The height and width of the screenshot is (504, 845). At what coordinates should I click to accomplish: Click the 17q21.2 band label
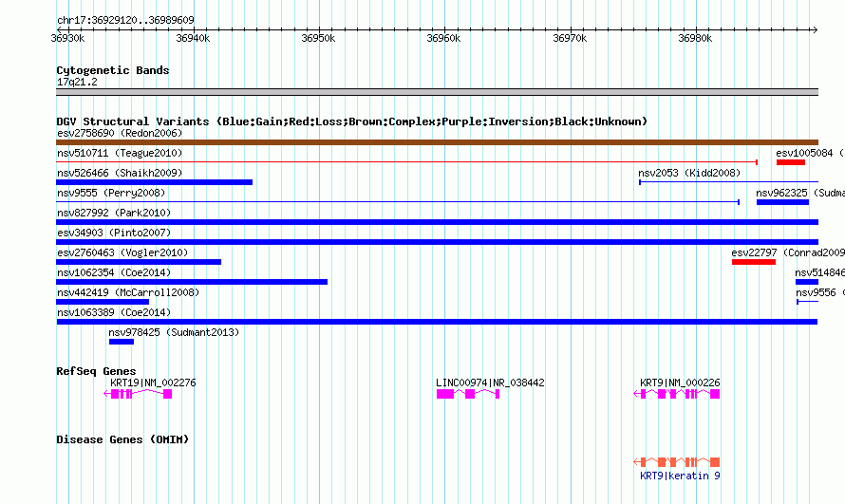tap(77, 82)
